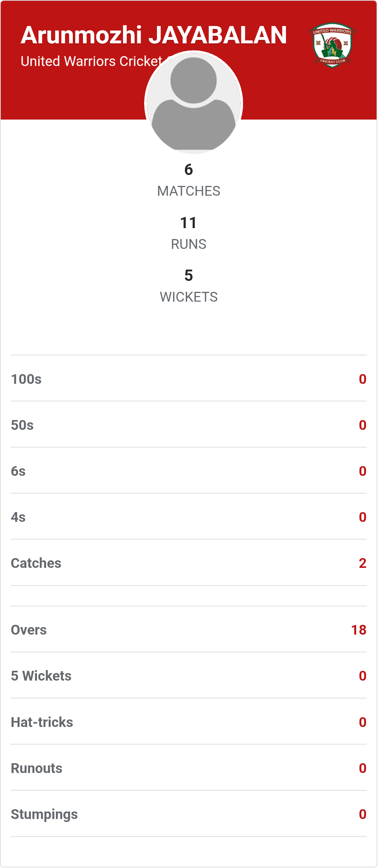Click the Stumpings row label
The width and height of the screenshot is (378, 868).
[x=45, y=814]
